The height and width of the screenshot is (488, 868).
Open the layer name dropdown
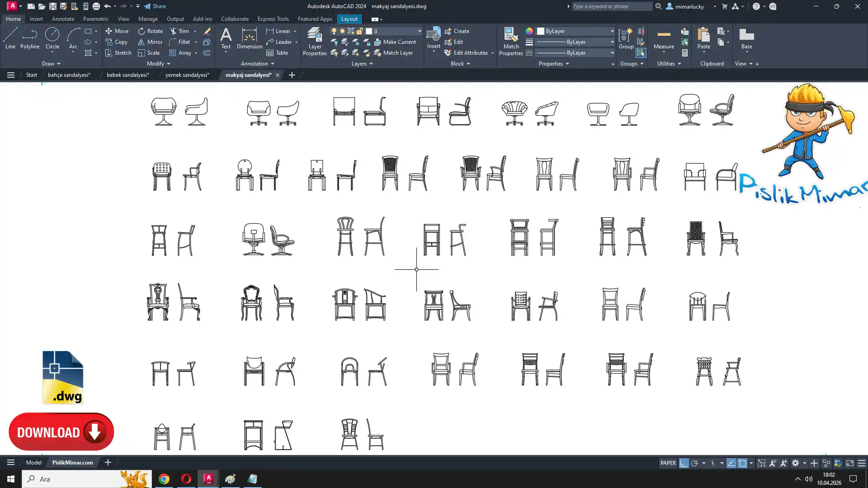(x=419, y=31)
